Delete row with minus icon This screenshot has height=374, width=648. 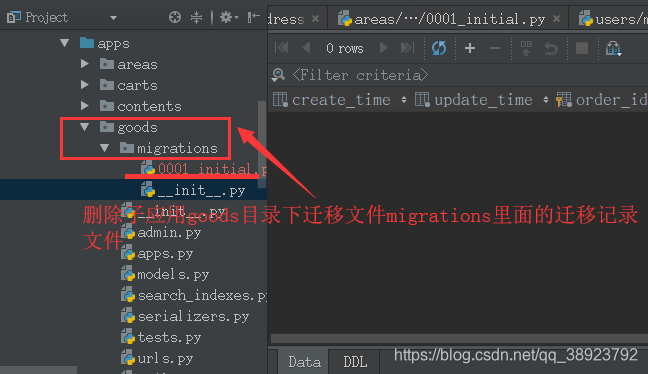[495, 48]
